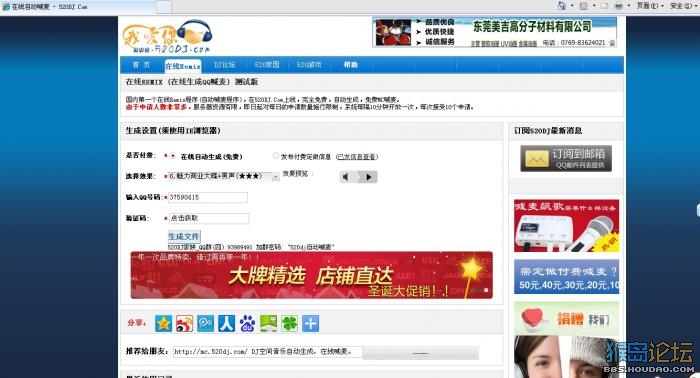
Task: Click the speaker icon in the effect preview player
Action: (346, 177)
